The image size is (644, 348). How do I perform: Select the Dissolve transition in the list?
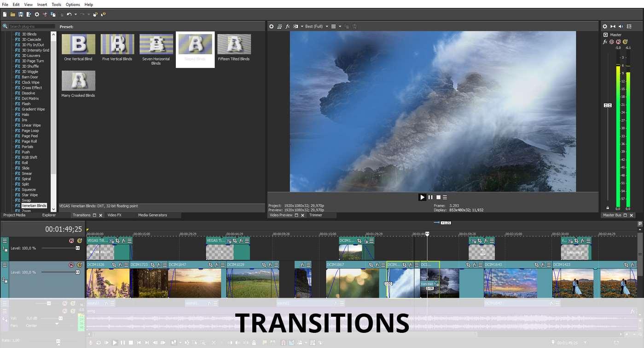[29, 93]
